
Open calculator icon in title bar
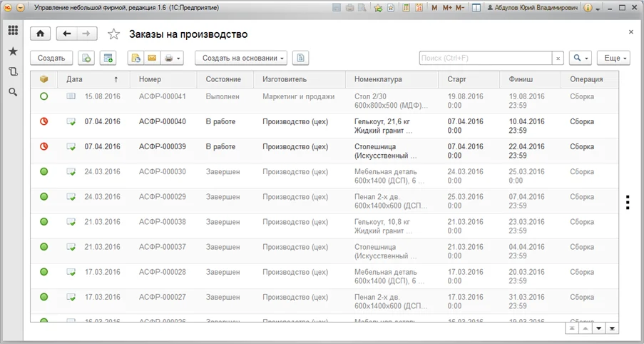point(407,8)
